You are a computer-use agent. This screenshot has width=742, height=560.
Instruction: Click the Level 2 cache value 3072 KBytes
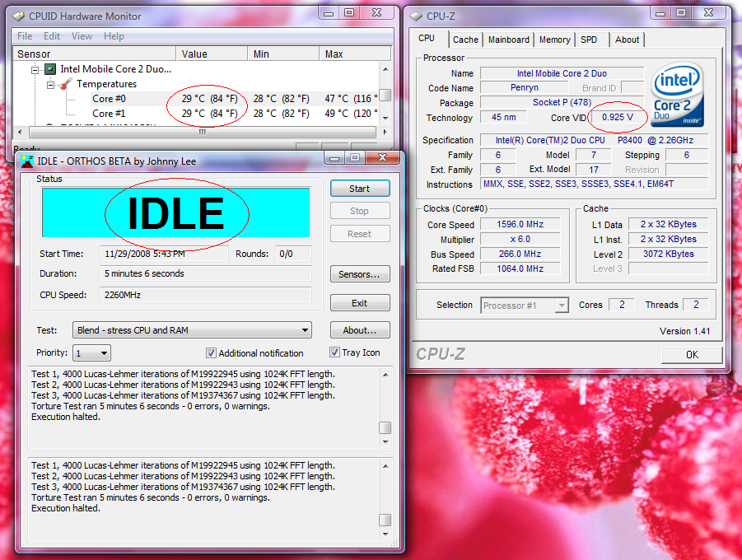tap(668, 254)
